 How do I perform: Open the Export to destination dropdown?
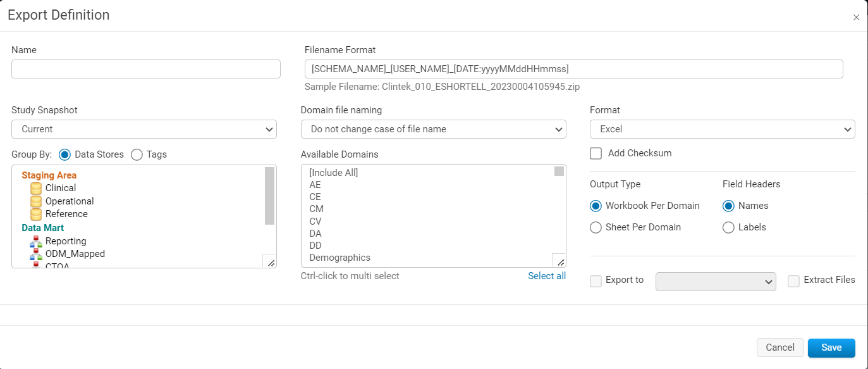point(716,282)
